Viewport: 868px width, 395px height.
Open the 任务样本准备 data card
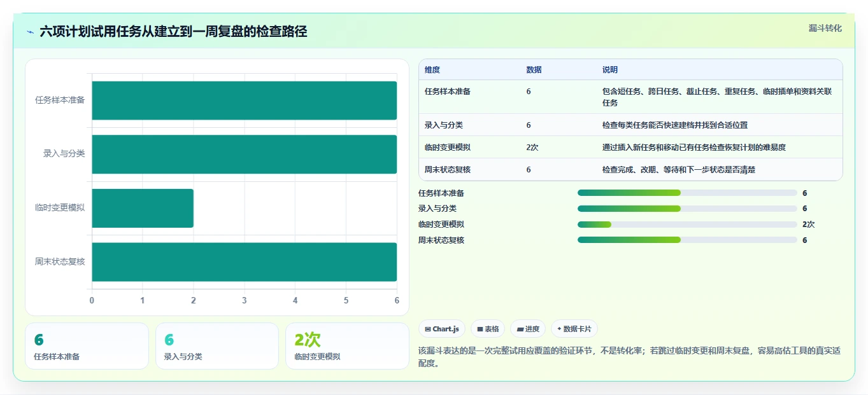[x=87, y=346]
